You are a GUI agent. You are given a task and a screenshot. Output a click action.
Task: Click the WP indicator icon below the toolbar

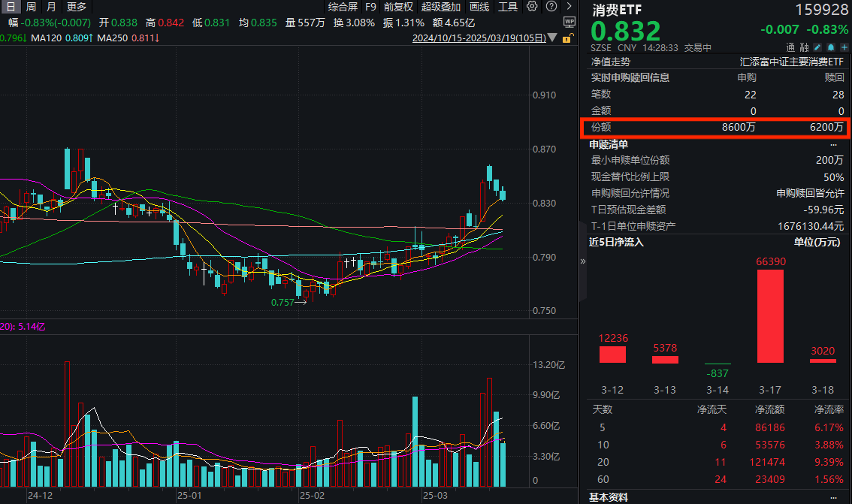569,23
